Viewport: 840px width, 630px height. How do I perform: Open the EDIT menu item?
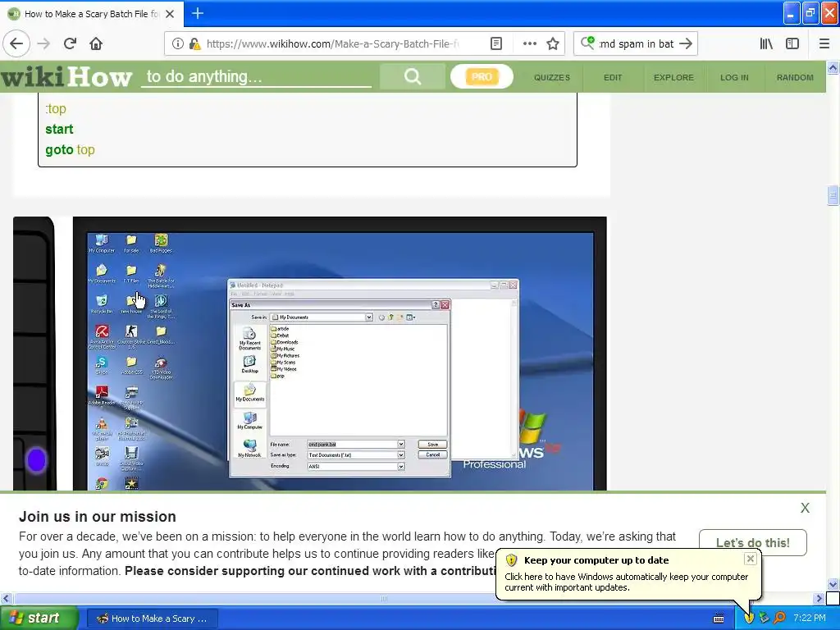(x=613, y=78)
